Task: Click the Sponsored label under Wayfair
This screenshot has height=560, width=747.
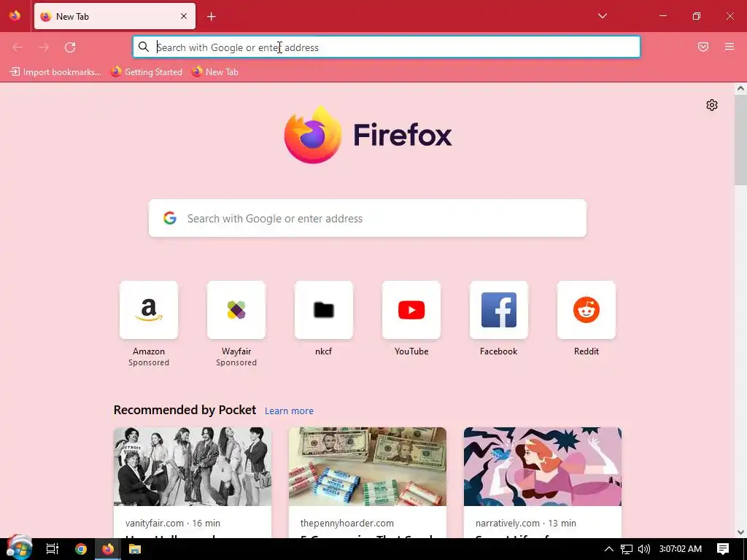Action: point(236,362)
